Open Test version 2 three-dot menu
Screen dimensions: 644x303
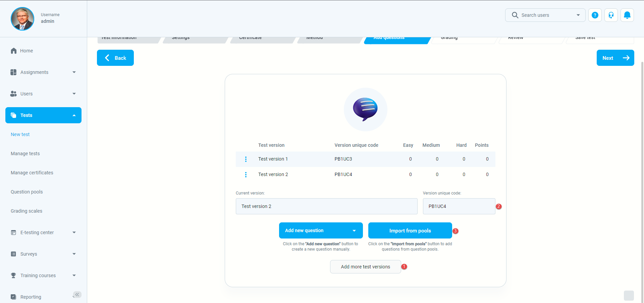tap(246, 175)
